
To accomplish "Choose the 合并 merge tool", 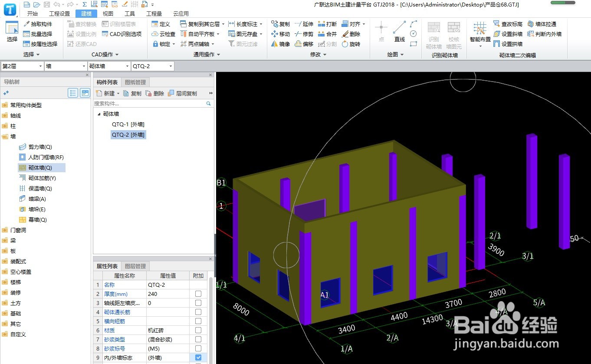I will click(x=327, y=34).
